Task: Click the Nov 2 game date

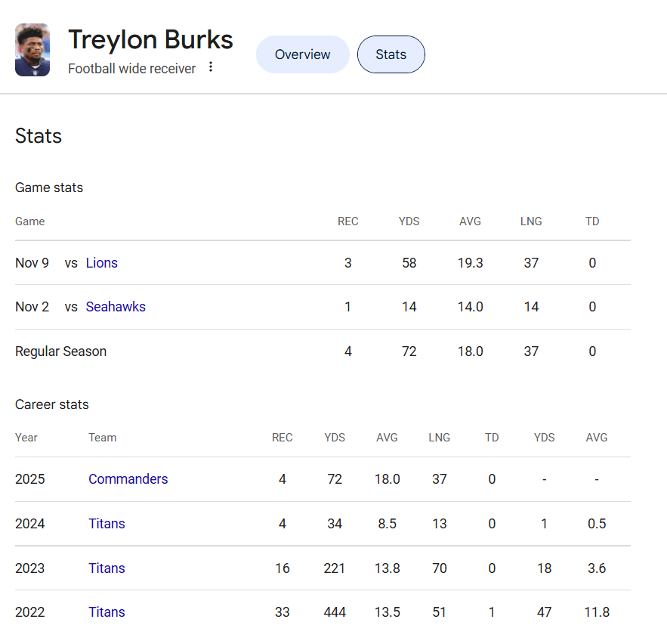Action: [x=32, y=307]
